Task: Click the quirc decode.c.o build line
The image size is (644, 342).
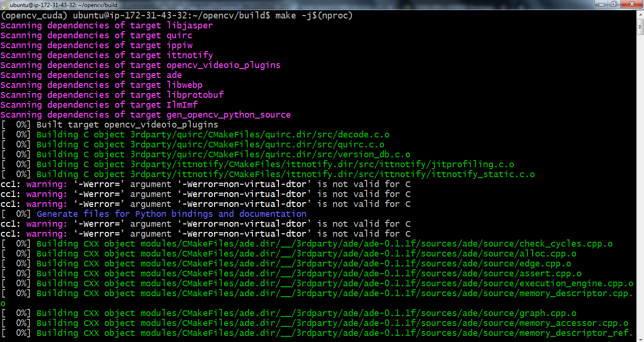Action: (195, 135)
